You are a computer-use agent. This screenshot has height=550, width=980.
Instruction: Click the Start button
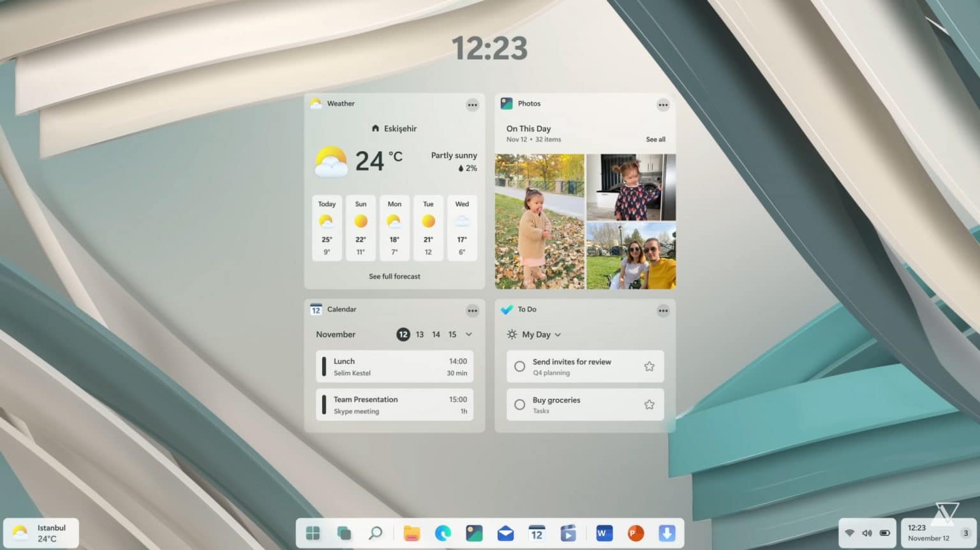point(313,533)
